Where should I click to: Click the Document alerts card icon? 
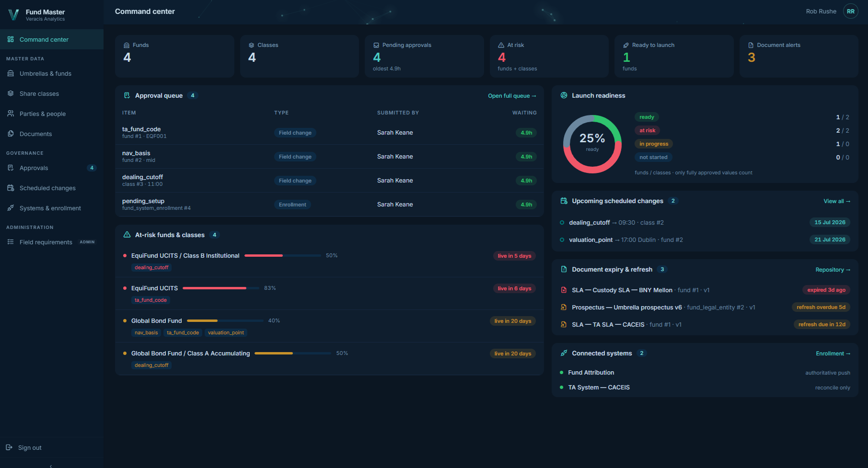[x=751, y=45]
